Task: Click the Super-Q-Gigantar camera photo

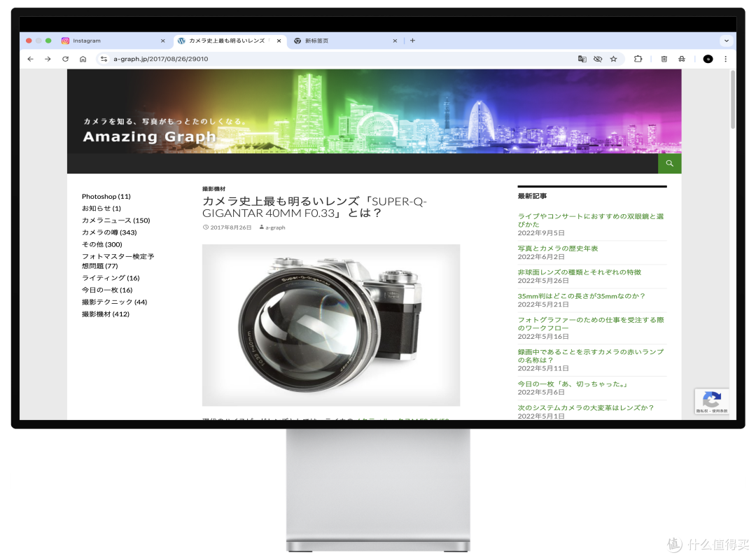Action: [x=330, y=325]
